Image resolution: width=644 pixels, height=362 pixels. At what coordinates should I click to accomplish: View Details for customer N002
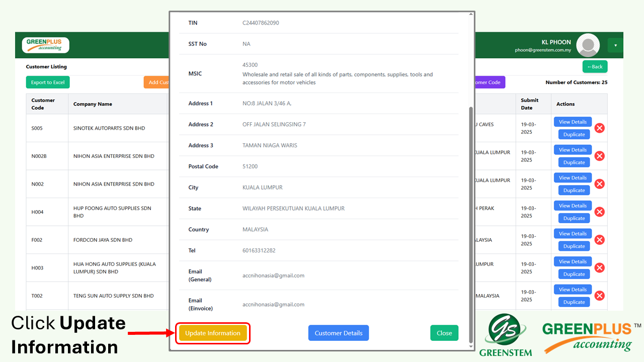coord(573,177)
